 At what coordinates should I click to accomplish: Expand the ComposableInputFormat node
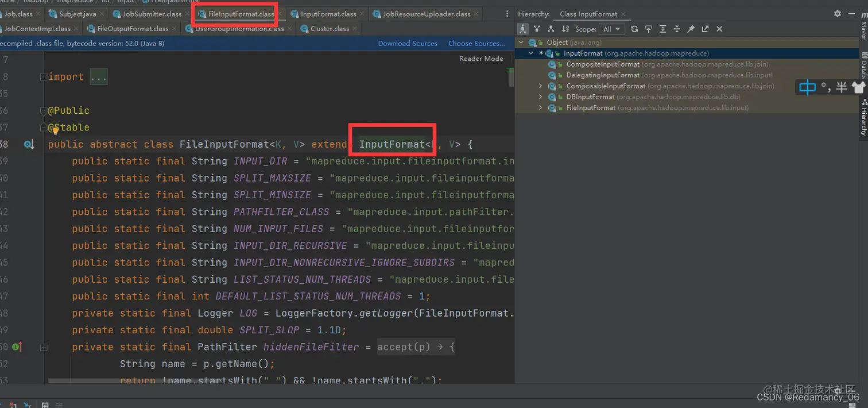point(540,86)
